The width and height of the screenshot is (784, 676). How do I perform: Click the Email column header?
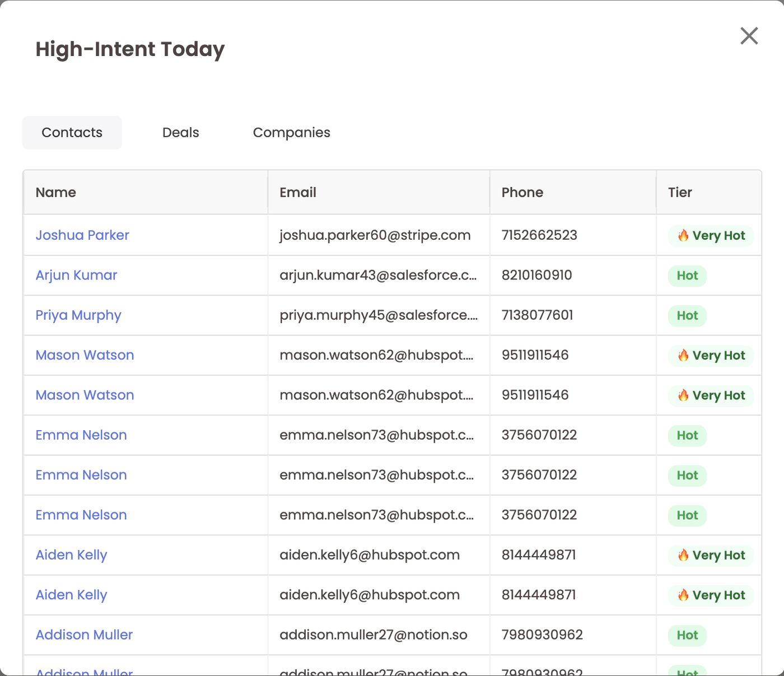[379, 192]
